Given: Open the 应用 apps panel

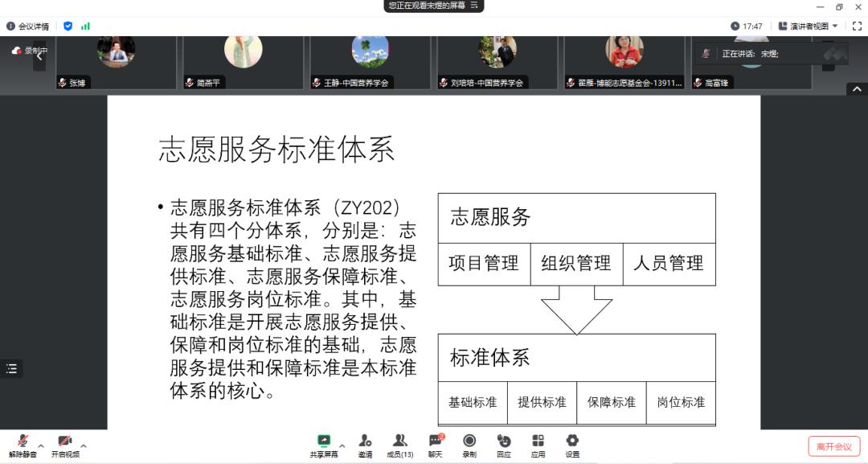Looking at the screenshot, I should 538,443.
